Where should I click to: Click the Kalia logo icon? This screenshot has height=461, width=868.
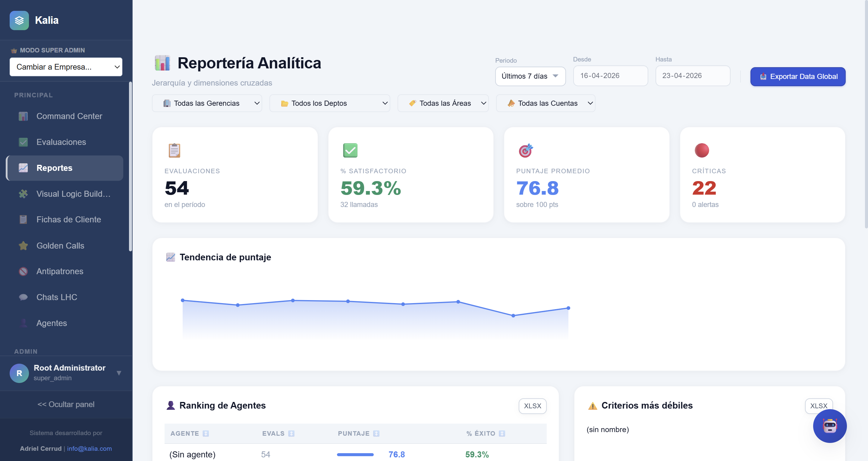(x=19, y=20)
